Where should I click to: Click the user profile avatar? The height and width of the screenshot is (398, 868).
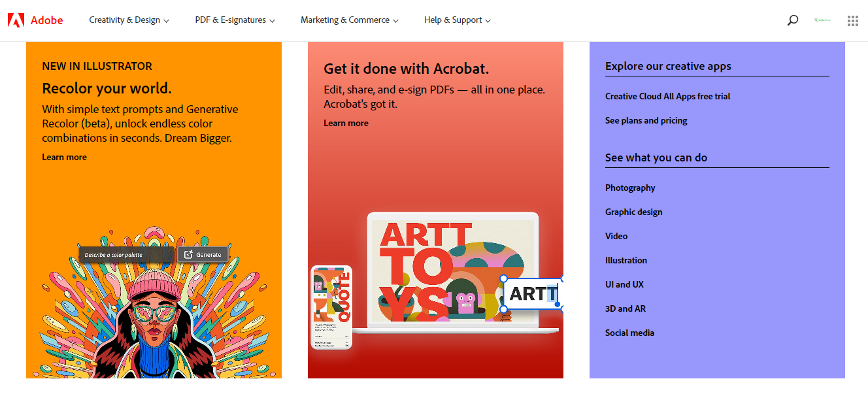[823, 20]
